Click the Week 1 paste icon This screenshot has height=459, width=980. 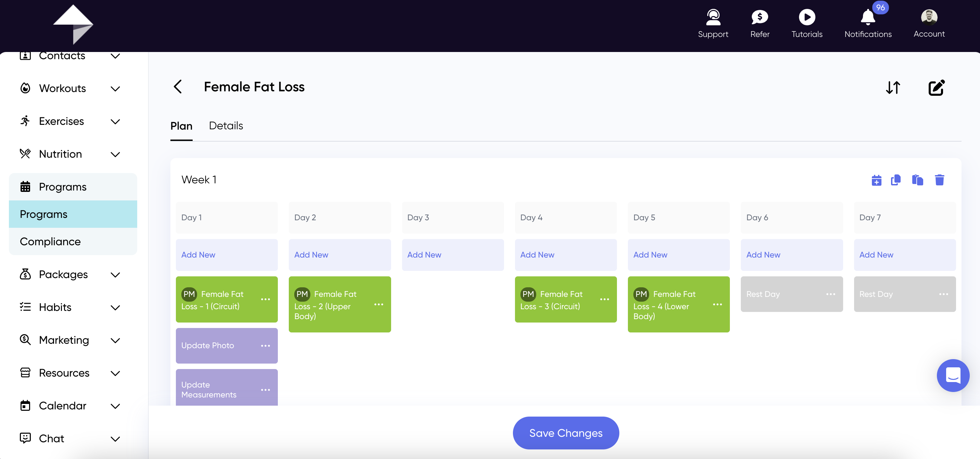point(918,180)
